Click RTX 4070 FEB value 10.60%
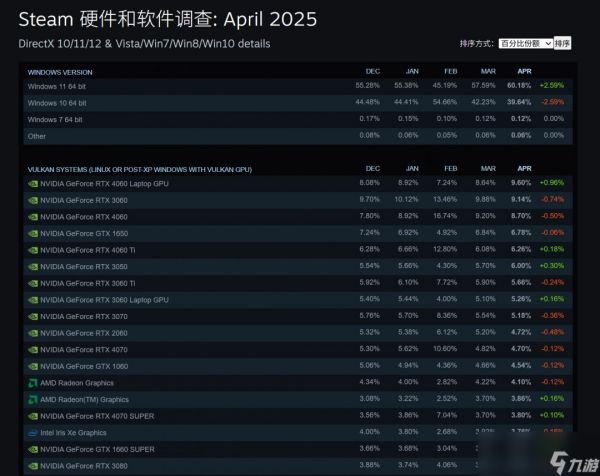 point(445,349)
